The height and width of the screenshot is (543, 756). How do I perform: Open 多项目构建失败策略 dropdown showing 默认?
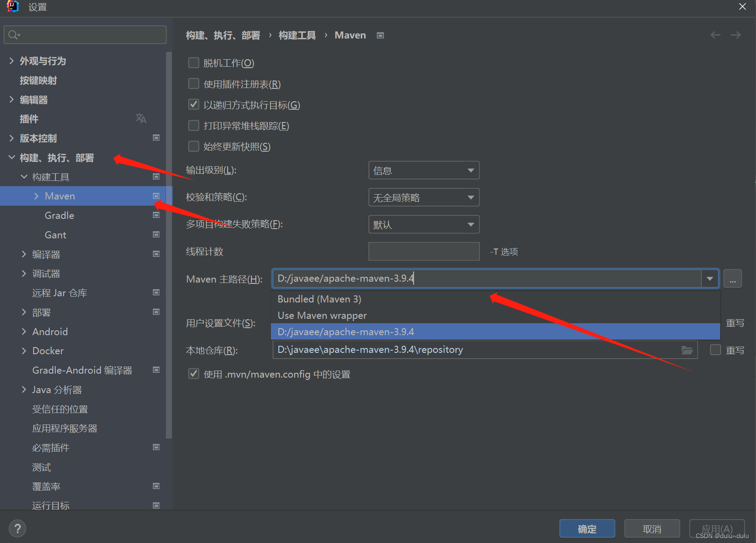[424, 224]
